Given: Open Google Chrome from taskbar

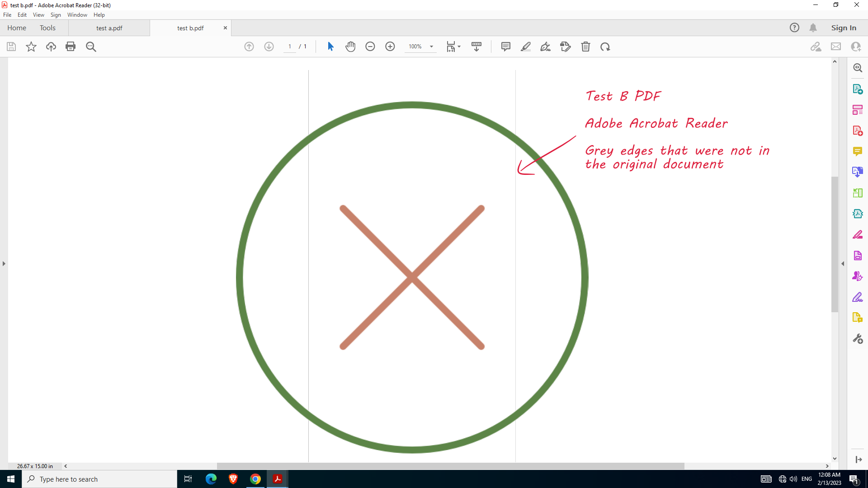Looking at the screenshot, I should pyautogui.click(x=255, y=479).
